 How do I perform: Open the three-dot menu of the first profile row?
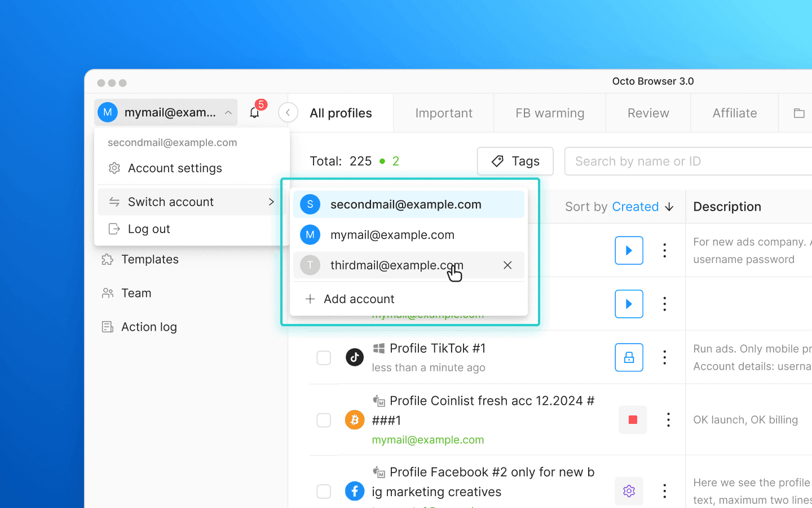(x=665, y=250)
